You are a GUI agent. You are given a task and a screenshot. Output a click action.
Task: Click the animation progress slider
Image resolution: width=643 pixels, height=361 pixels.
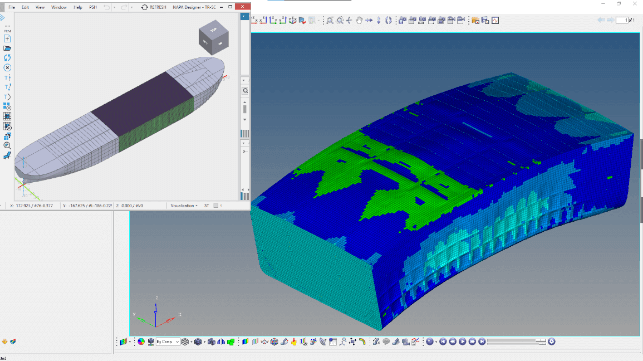click(x=516, y=342)
